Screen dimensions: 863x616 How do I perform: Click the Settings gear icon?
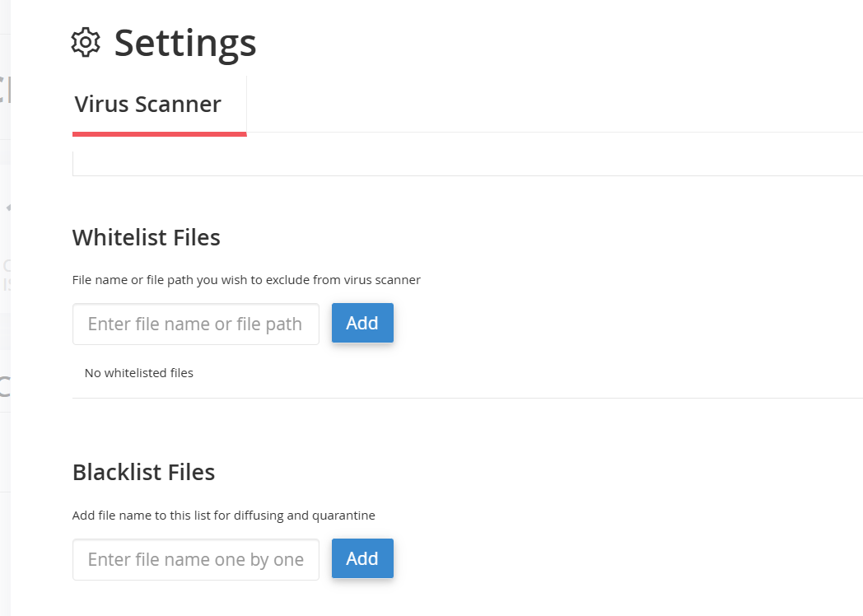coord(86,42)
